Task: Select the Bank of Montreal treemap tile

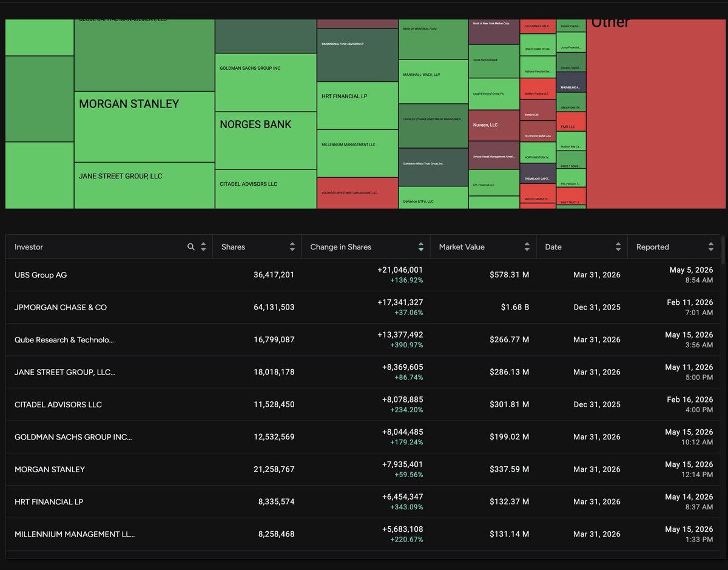Action: click(x=433, y=39)
